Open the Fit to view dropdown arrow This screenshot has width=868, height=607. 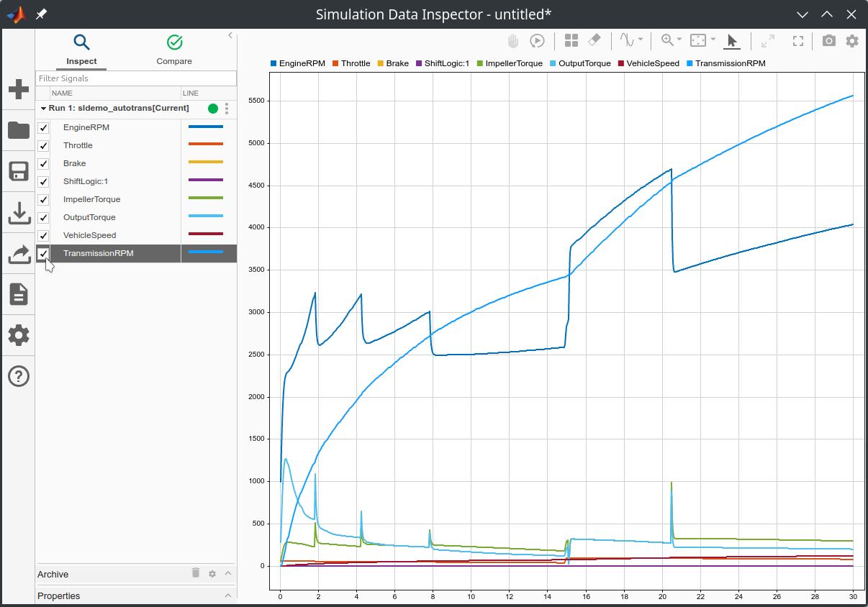(x=713, y=40)
